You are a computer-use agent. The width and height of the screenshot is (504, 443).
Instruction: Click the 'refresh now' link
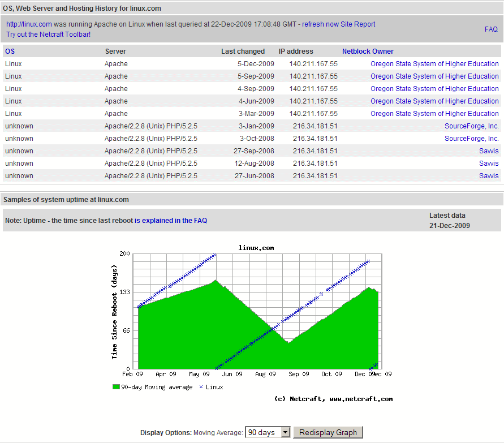pyautogui.click(x=320, y=24)
